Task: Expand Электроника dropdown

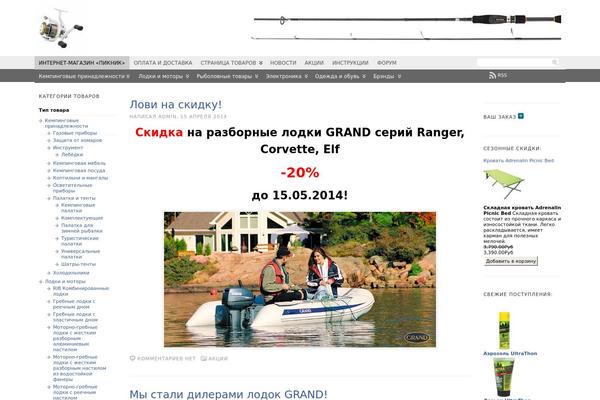Action: click(287, 76)
